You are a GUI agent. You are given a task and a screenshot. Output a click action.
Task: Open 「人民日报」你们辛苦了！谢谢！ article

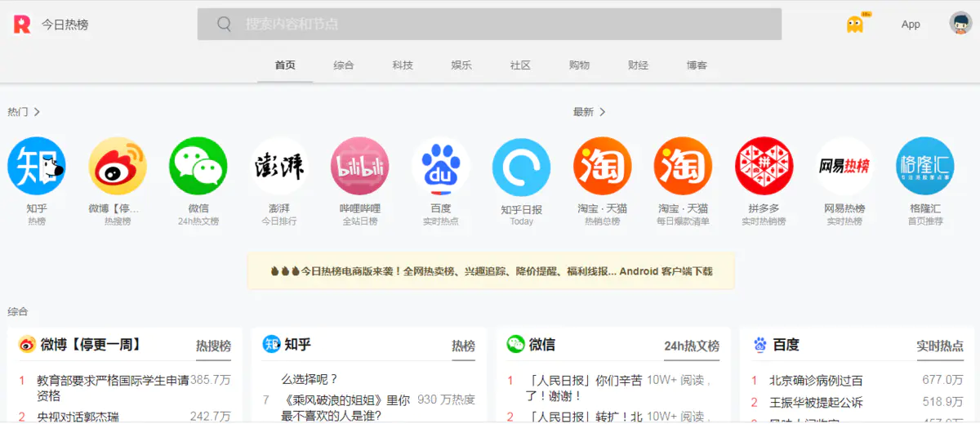tap(584, 388)
